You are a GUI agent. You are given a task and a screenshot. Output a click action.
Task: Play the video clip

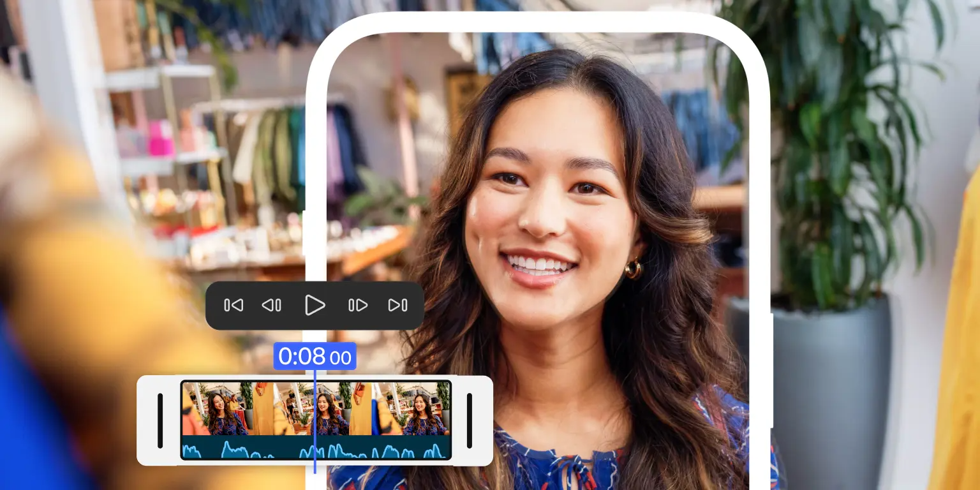pyautogui.click(x=315, y=306)
